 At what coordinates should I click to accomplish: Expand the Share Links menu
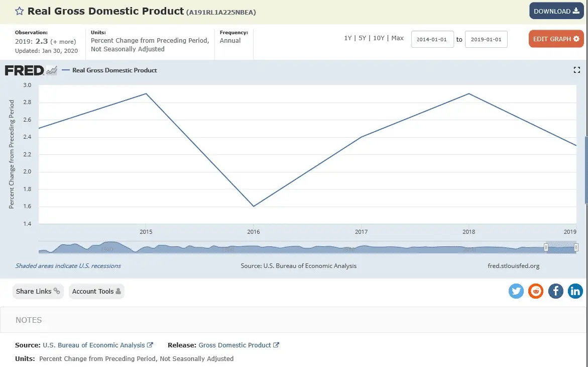[38, 291]
